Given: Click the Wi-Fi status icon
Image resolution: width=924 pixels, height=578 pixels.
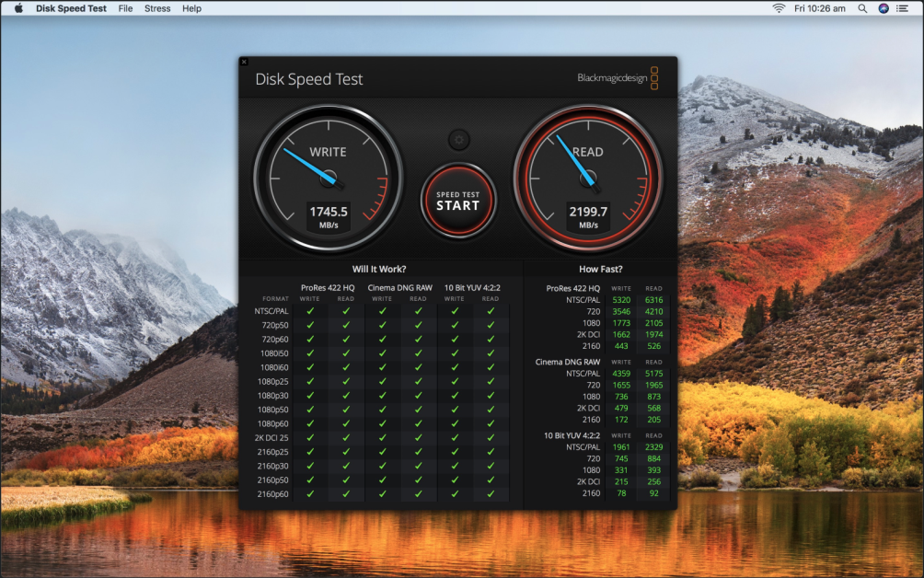Looking at the screenshot, I should tap(779, 8).
